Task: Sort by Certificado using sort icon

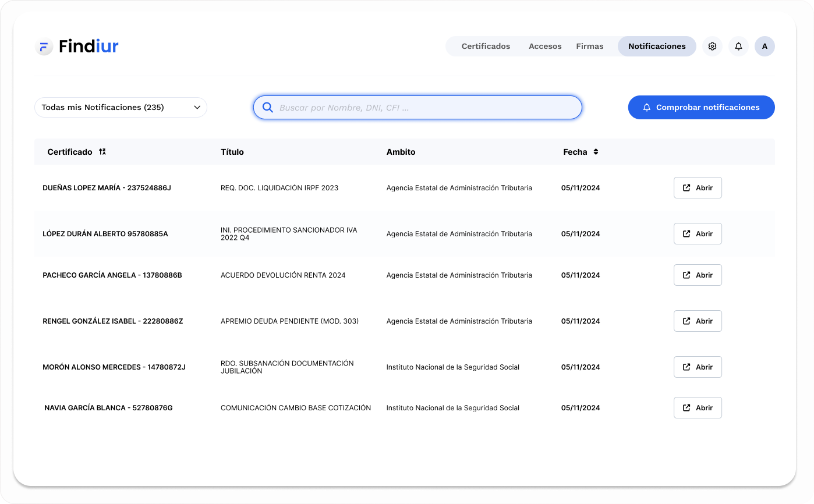Action: pos(102,152)
